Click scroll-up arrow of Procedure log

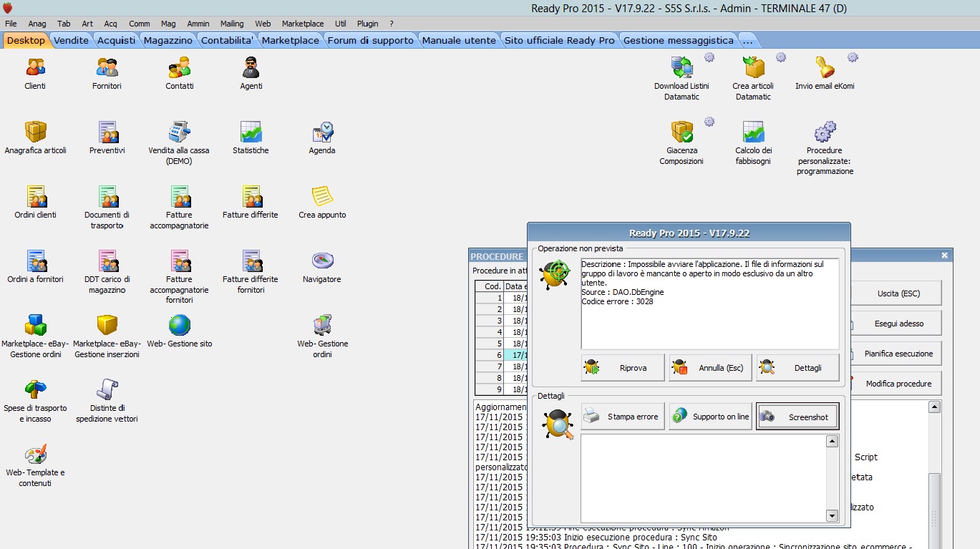point(934,407)
